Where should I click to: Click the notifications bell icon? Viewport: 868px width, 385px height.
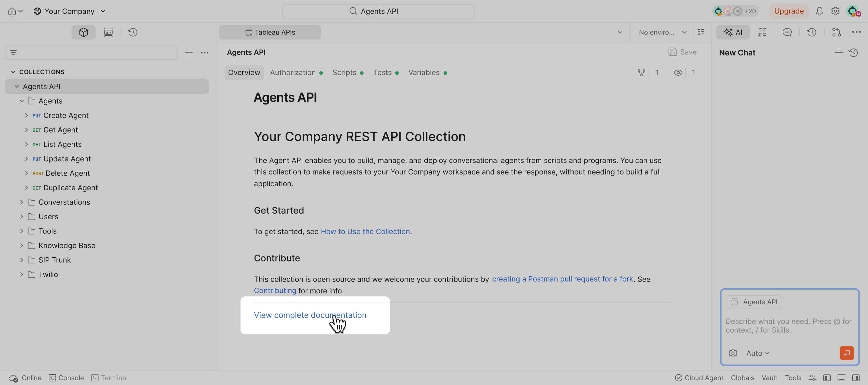click(819, 11)
